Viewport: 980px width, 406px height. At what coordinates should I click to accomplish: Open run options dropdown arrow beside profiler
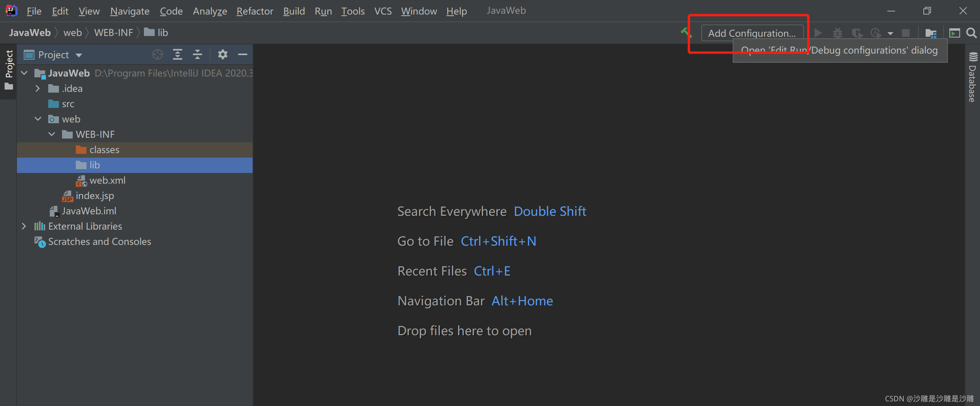click(890, 33)
